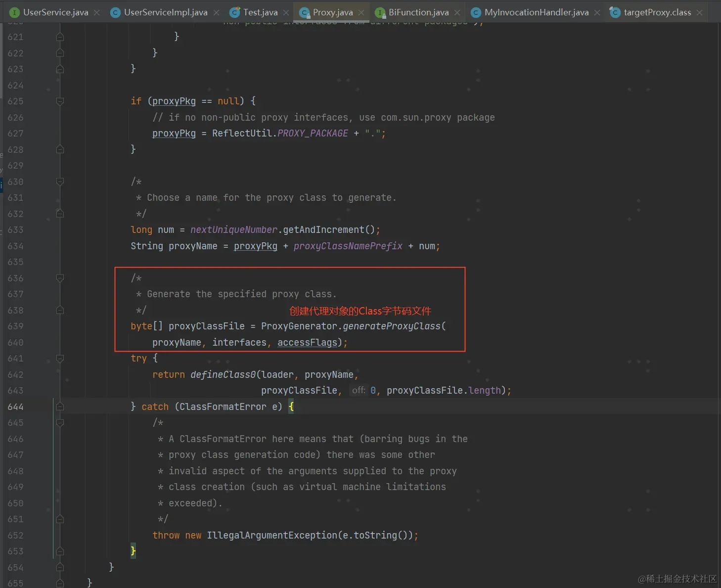Click the fold end marker at line 623

coord(60,69)
